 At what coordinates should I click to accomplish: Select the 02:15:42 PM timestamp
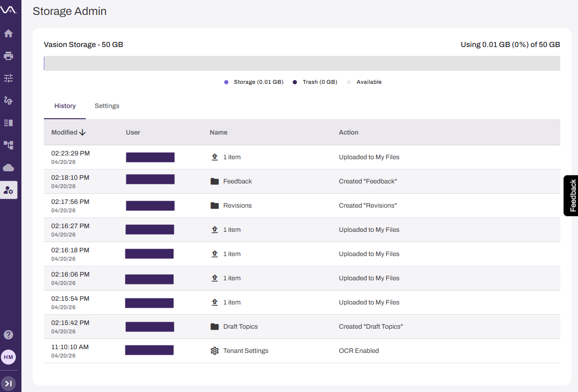coord(70,323)
